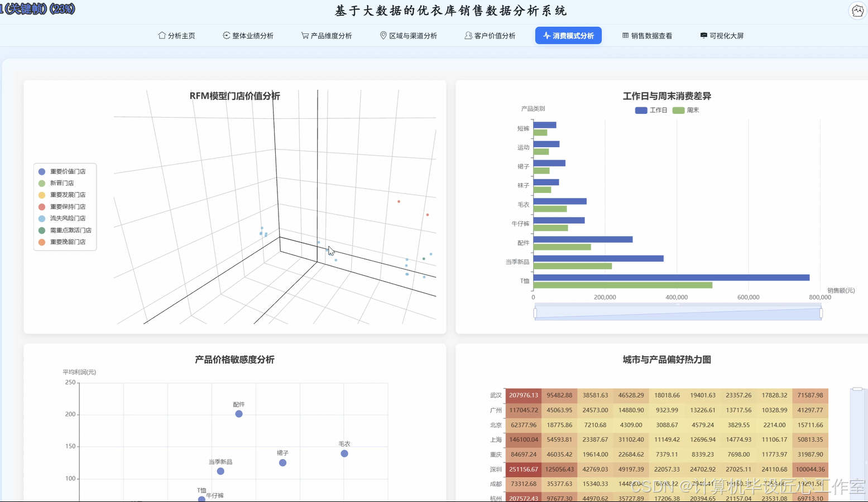Toggle 重要发展门店 legend entry
The height and width of the screenshot is (502, 868).
(x=62, y=195)
